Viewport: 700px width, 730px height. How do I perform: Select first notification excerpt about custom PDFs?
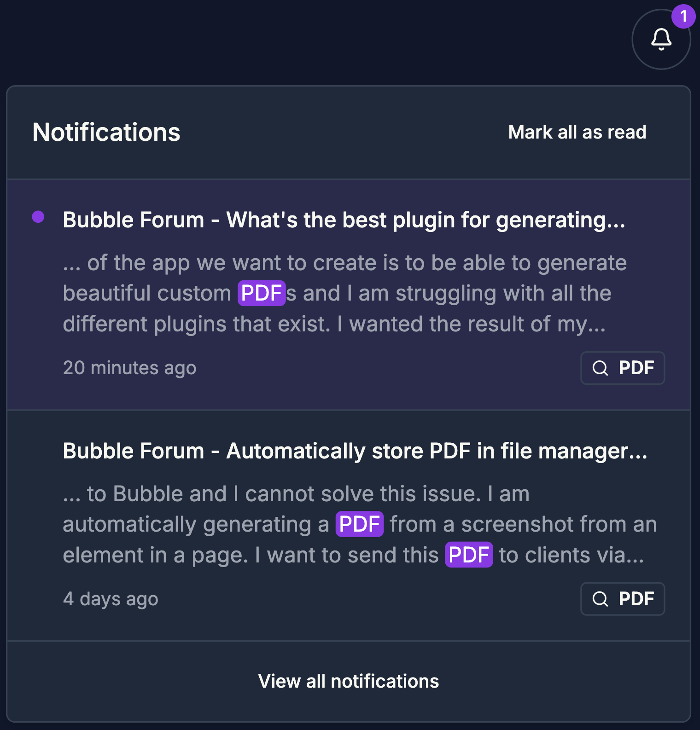pos(345,293)
